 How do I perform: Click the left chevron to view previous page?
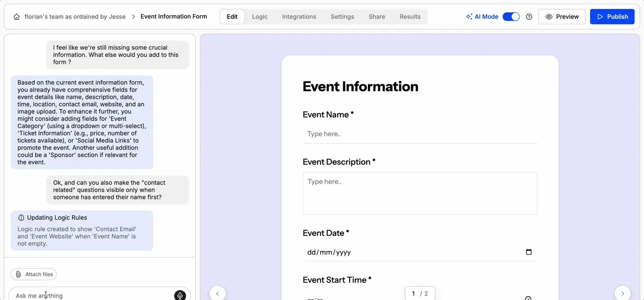pos(217,293)
